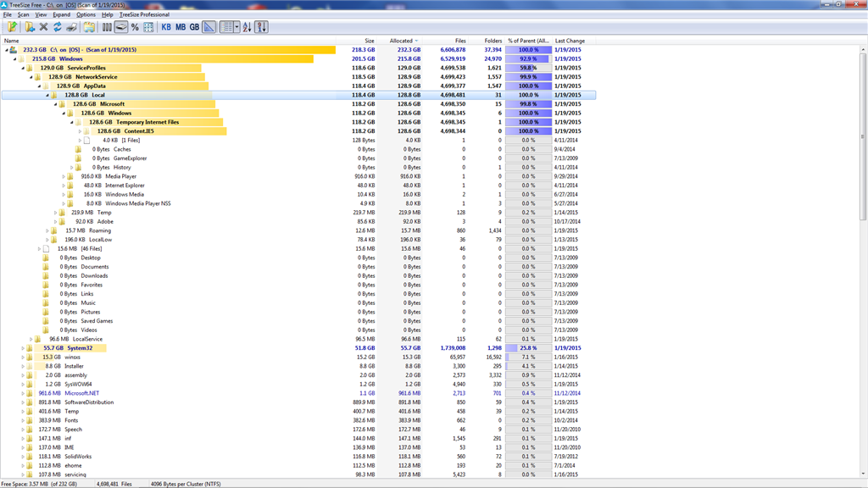868x488 pixels.
Task: Click the folder icon beside ServiceProfiles
Action: 30,68
